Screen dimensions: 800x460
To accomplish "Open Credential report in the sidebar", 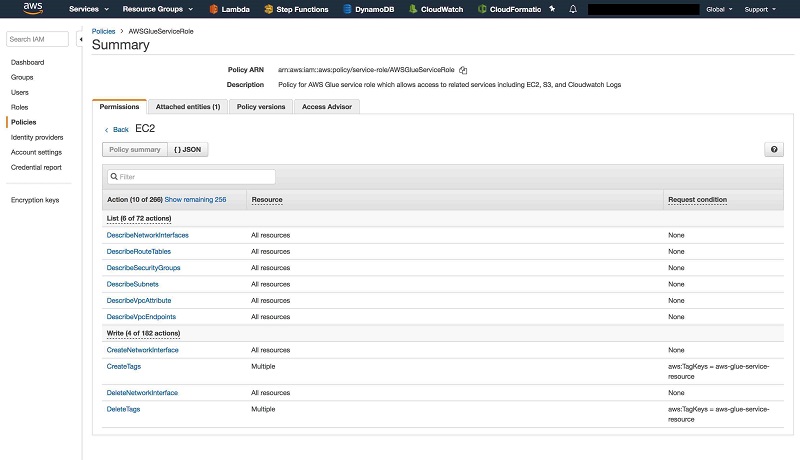I will 36,167.
